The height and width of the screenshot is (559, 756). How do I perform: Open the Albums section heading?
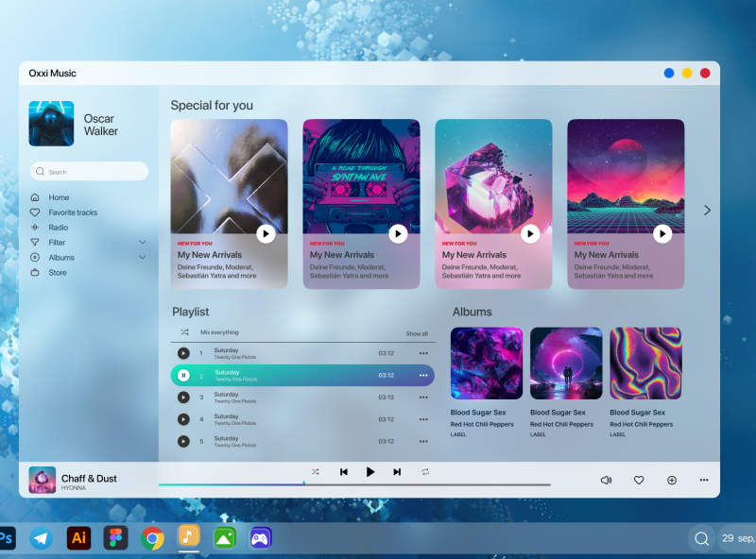click(472, 312)
